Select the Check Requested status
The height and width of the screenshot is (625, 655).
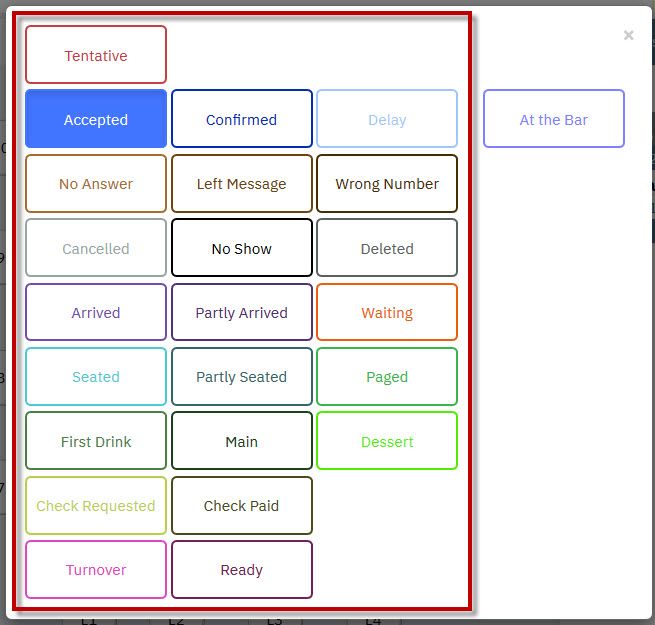(96, 506)
